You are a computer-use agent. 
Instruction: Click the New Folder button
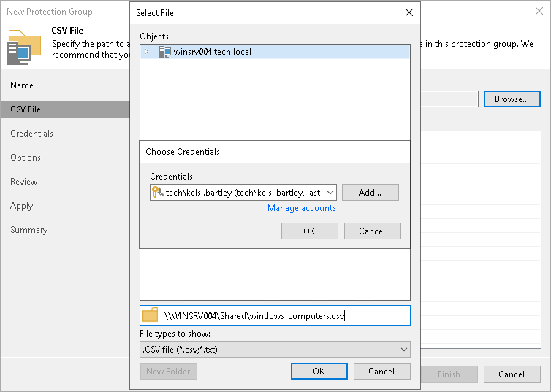(x=169, y=372)
